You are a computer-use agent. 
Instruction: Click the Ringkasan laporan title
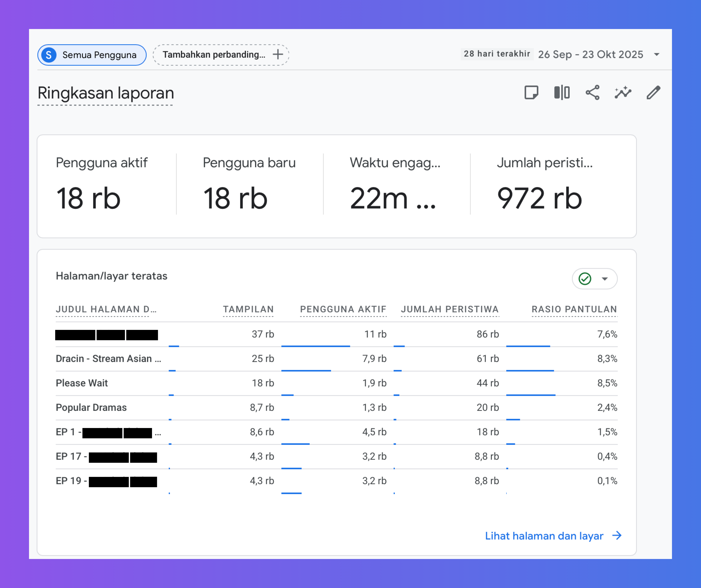(106, 93)
